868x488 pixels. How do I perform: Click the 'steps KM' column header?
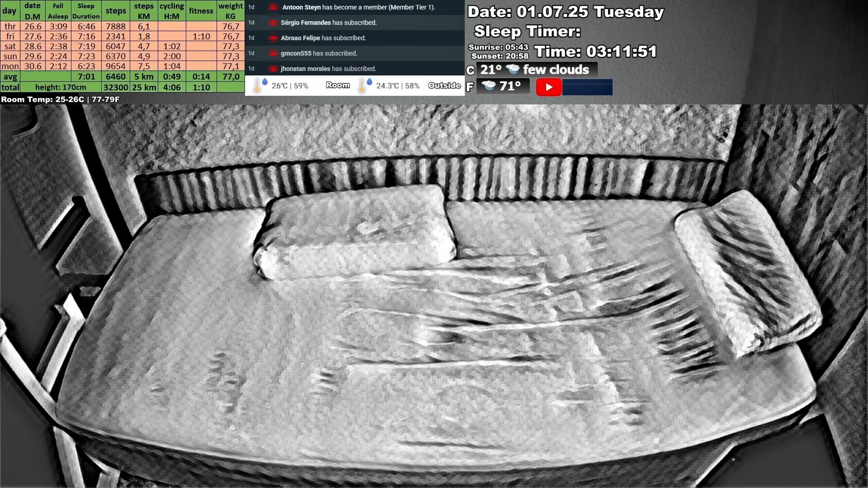point(144,11)
